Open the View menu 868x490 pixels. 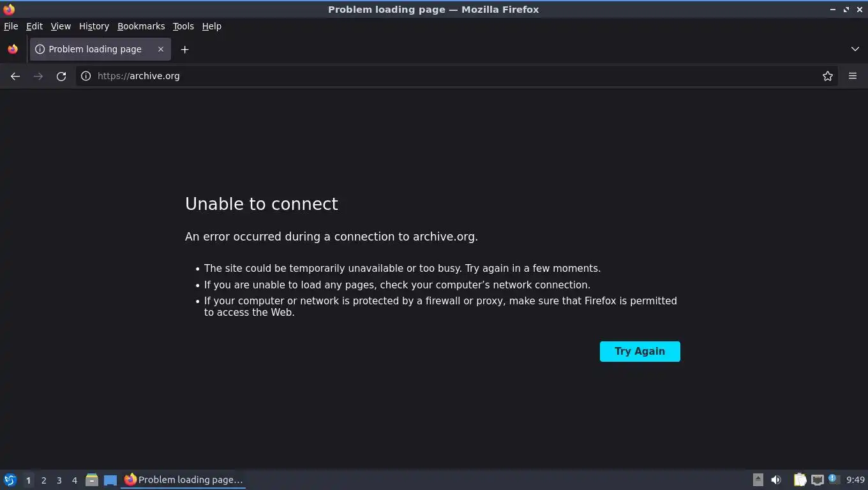(61, 26)
